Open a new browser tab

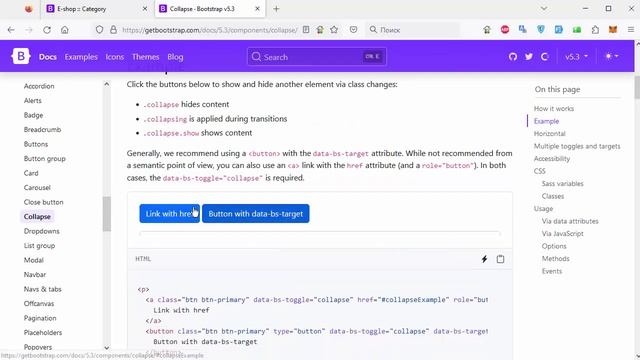tap(276, 9)
